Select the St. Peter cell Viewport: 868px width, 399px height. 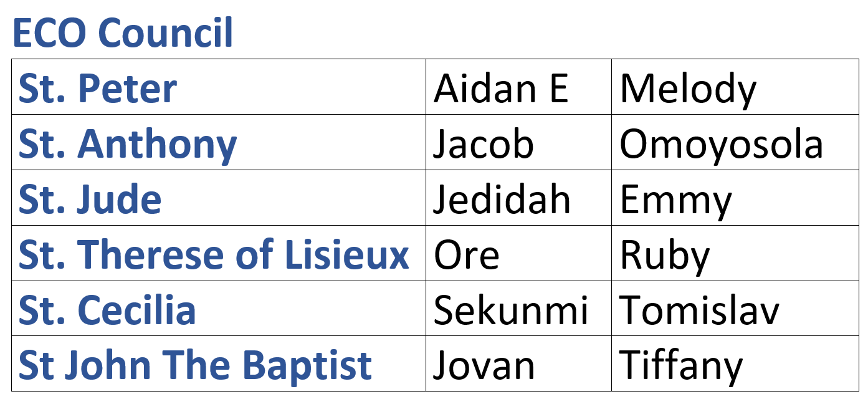point(219,87)
